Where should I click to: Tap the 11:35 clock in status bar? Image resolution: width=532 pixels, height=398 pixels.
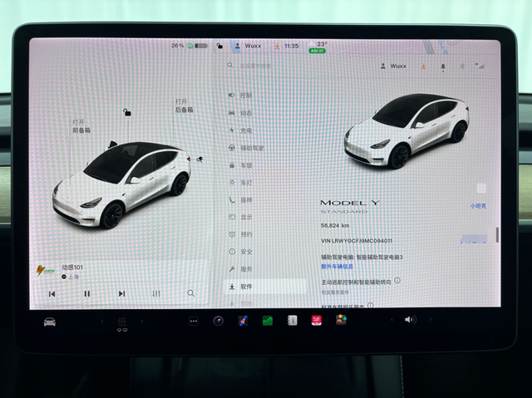click(291, 46)
